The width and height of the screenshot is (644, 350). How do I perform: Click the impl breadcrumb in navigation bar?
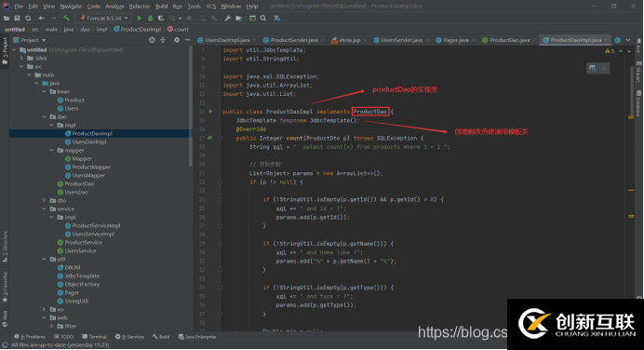pos(101,29)
